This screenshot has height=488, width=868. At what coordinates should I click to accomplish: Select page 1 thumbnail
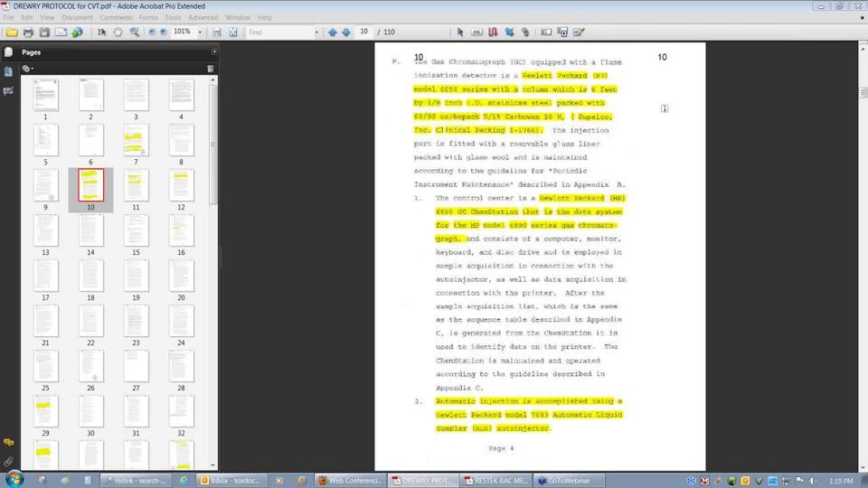point(45,95)
